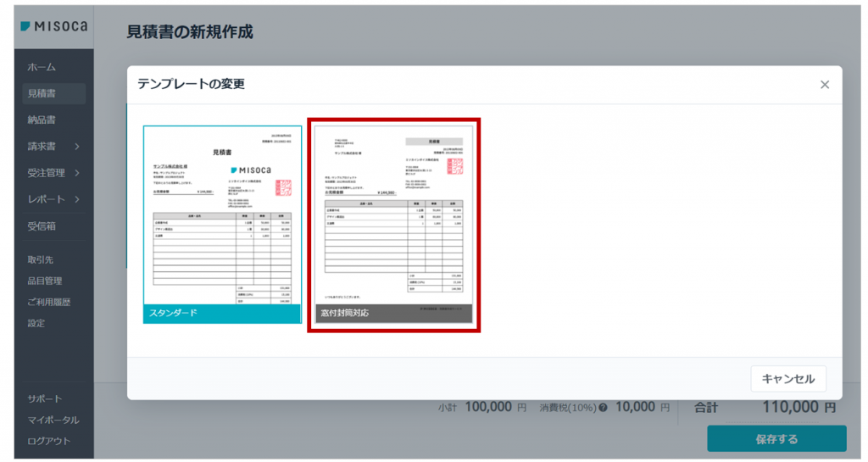This screenshot has height=462, width=868.
Task: Click the Misoca logo in sidebar
Action: pyautogui.click(x=53, y=26)
